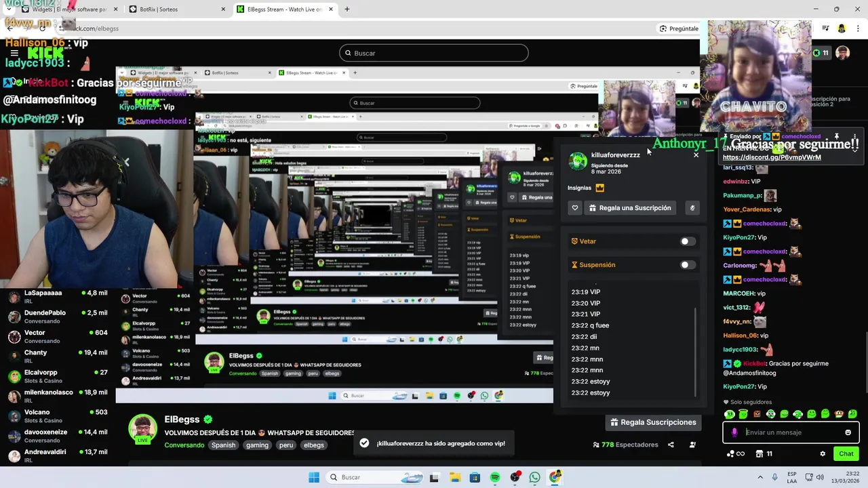Toggle the Vetar switch
The image size is (868, 488).
(x=688, y=241)
